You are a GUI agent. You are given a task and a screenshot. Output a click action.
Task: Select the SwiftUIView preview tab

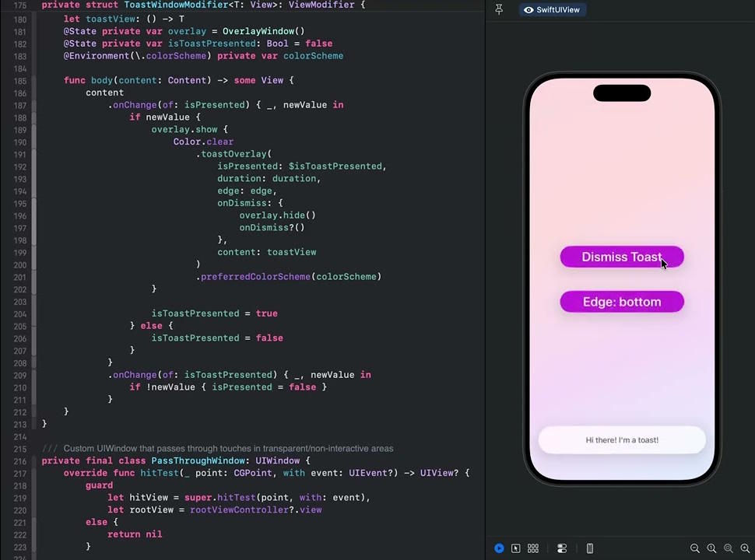[552, 10]
